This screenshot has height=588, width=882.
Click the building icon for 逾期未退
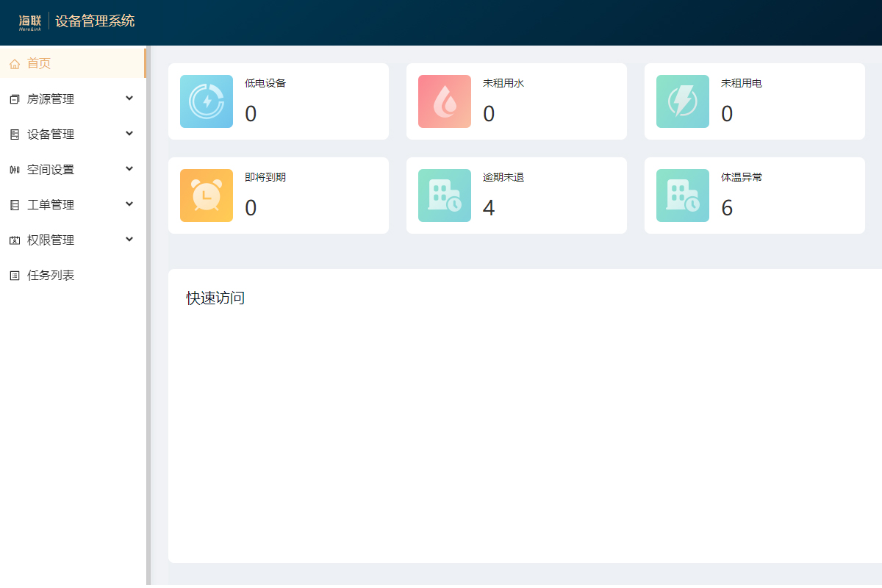pyautogui.click(x=445, y=196)
